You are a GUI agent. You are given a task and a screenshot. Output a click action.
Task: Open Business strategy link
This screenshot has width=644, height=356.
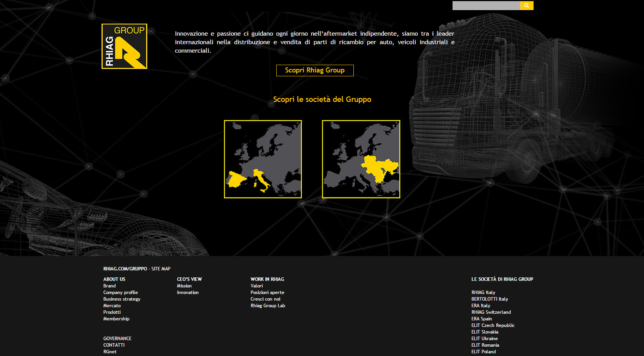pos(122,299)
